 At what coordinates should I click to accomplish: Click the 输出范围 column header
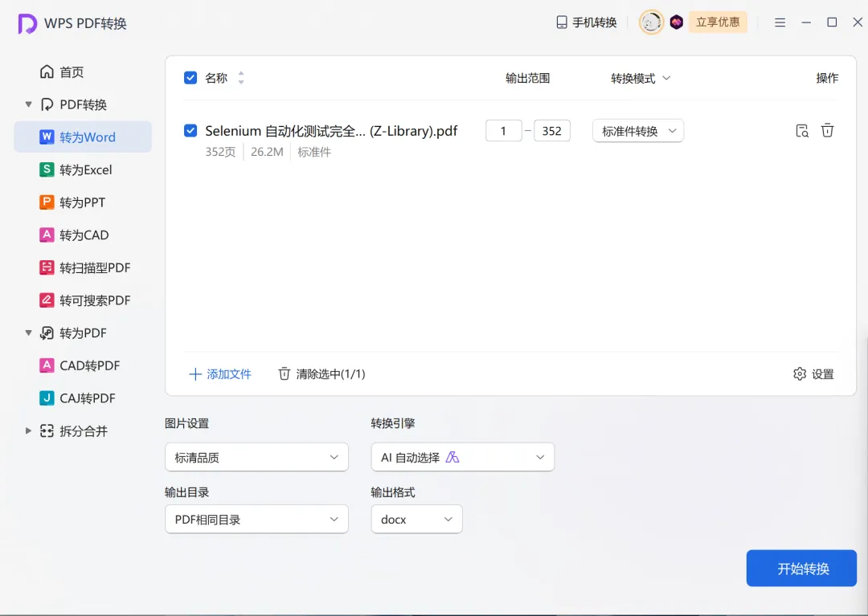click(x=527, y=78)
